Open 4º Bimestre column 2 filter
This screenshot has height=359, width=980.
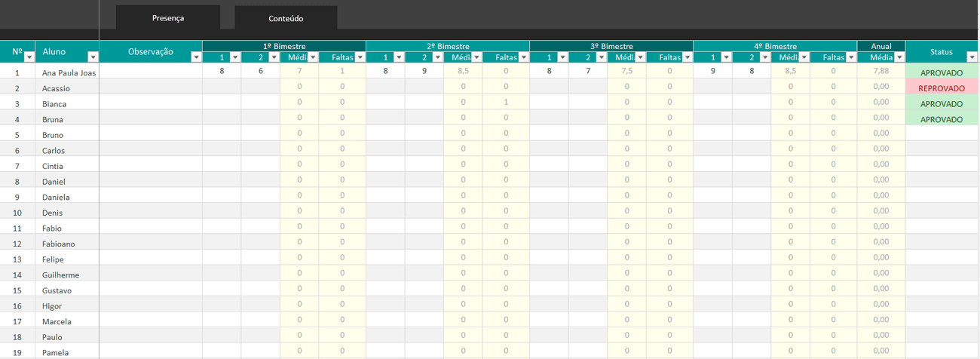pos(764,57)
